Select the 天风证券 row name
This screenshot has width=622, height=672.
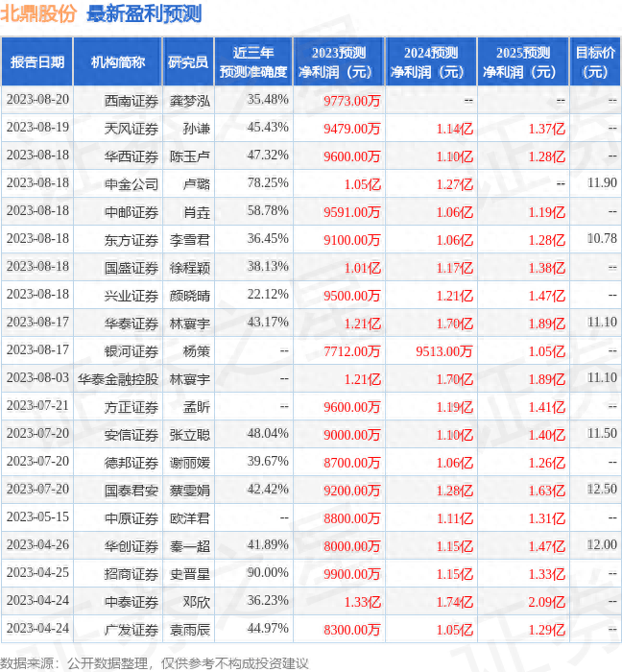coord(131,128)
